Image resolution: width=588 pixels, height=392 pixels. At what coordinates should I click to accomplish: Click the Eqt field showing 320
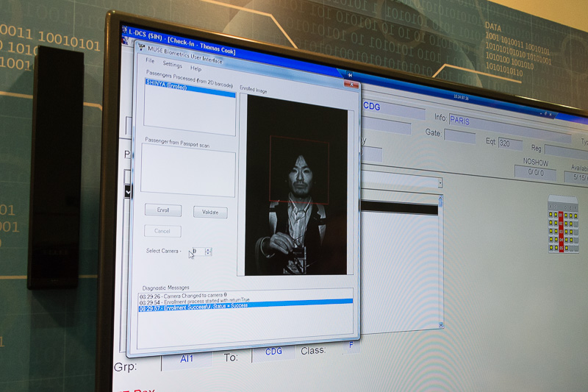tap(510, 144)
